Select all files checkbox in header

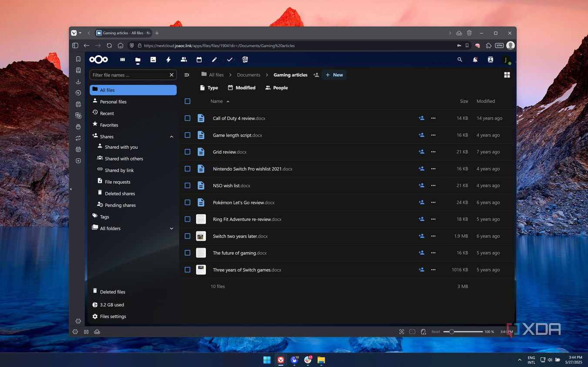tap(188, 101)
